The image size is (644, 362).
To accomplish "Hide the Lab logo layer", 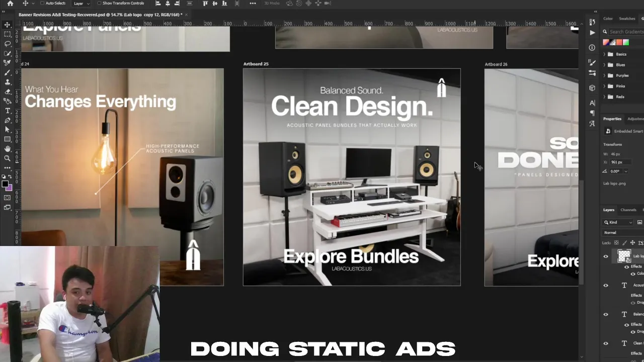I will point(606,256).
